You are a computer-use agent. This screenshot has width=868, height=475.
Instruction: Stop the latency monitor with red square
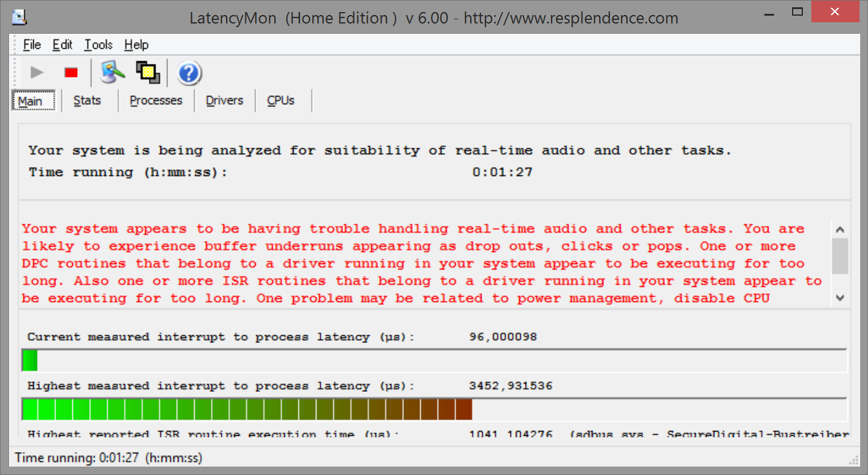point(71,73)
